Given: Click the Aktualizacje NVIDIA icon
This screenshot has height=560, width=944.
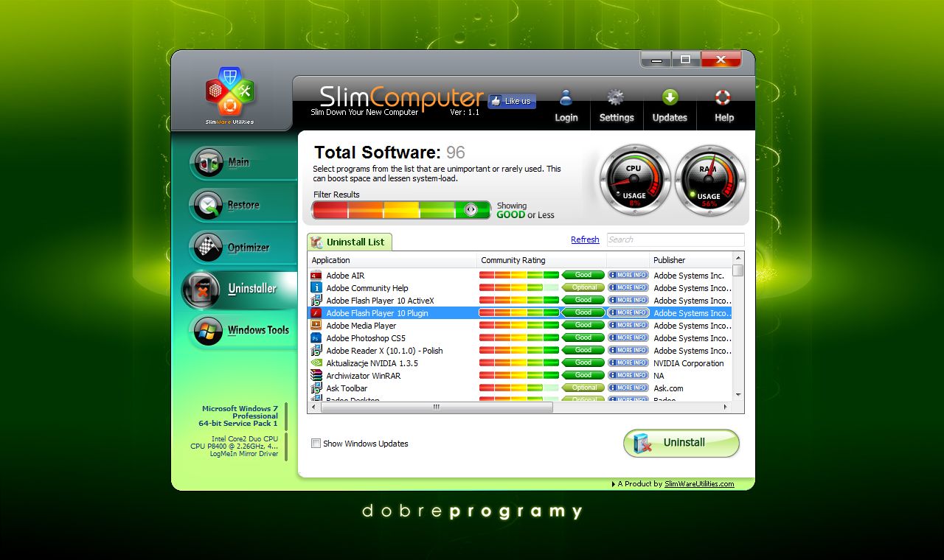Looking at the screenshot, I should 316,363.
